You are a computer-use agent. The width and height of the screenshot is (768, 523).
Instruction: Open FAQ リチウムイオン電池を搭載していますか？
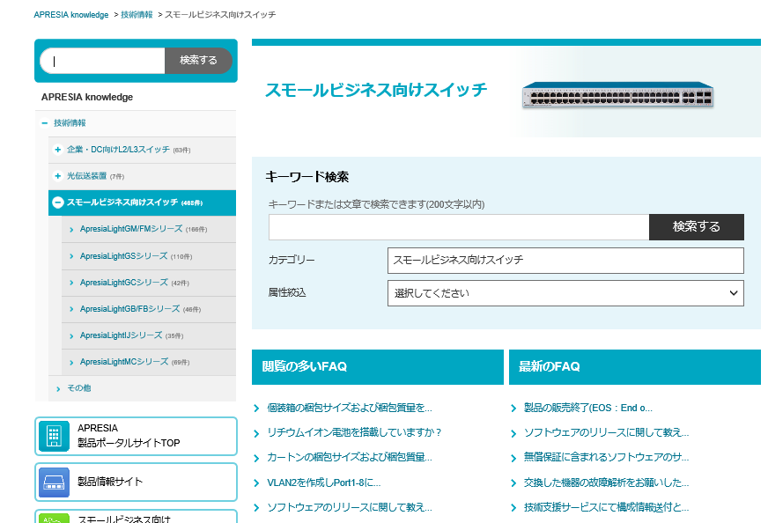(354, 432)
